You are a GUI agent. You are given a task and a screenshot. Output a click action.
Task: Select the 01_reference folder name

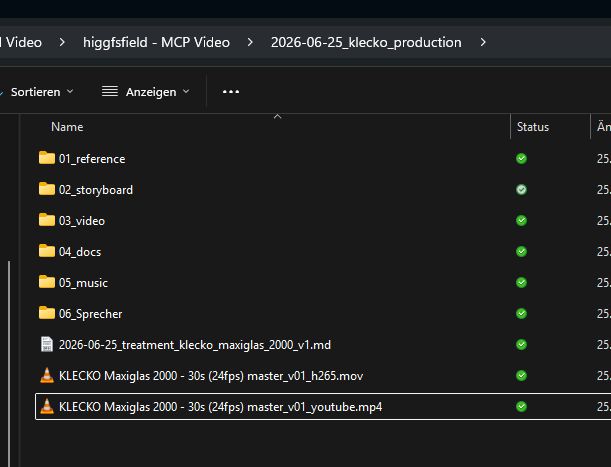tap(92, 159)
